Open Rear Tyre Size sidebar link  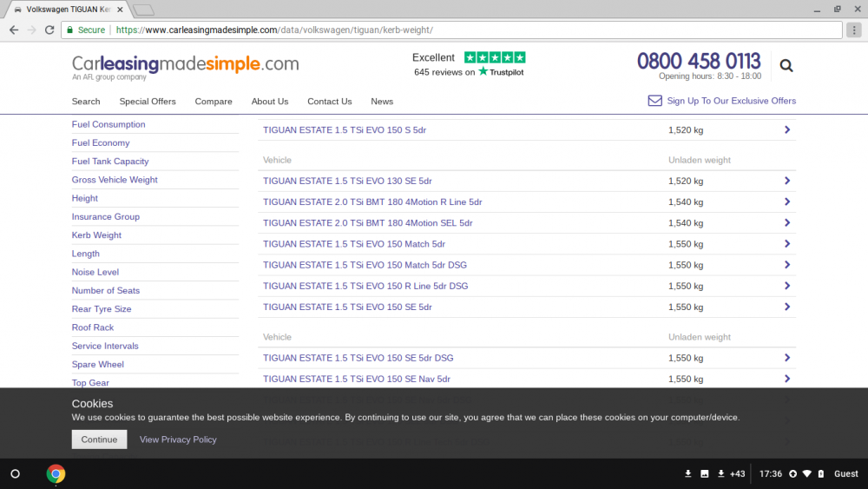102,309
